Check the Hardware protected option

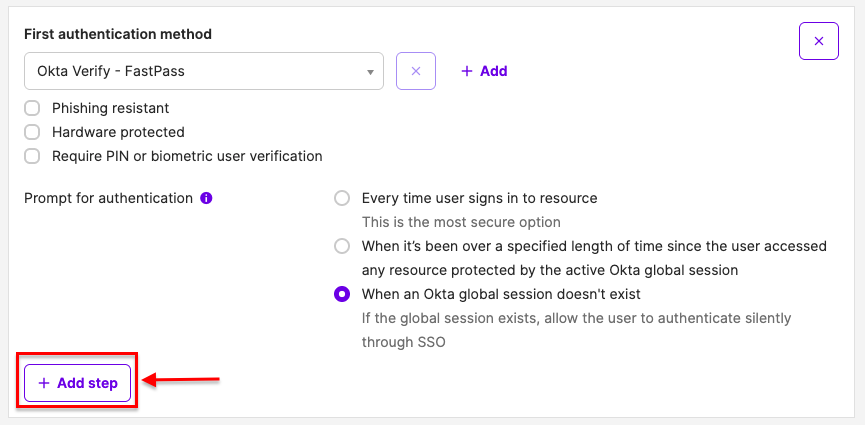click(x=32, y=132)
